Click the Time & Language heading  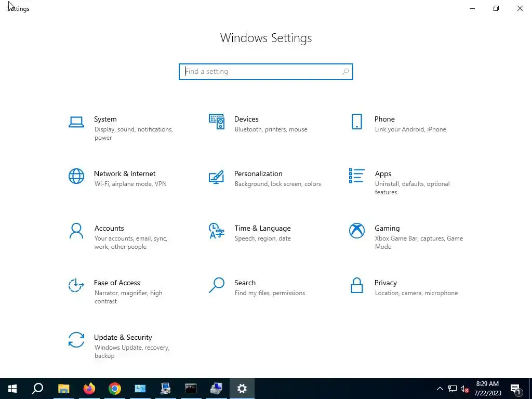(262, 229)
